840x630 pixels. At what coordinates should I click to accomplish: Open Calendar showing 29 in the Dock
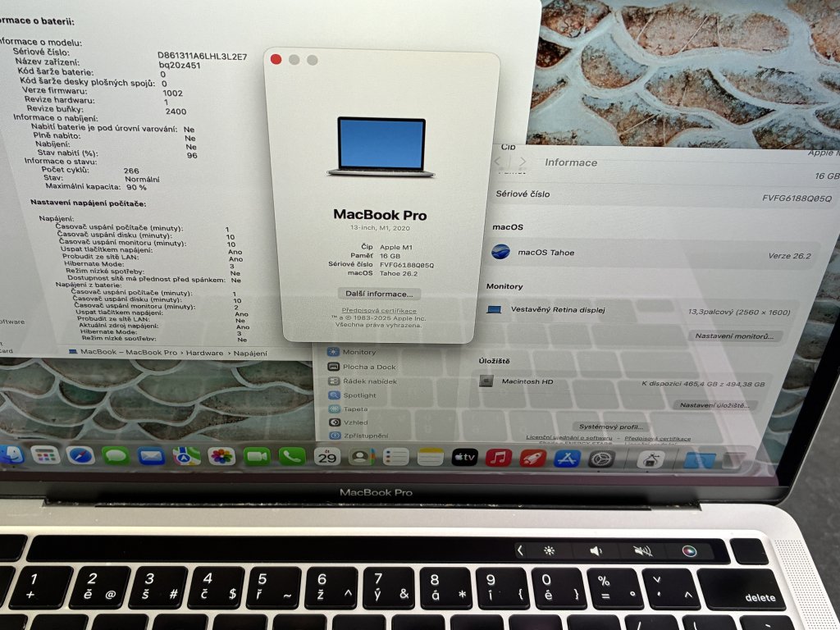coord(326,457)
